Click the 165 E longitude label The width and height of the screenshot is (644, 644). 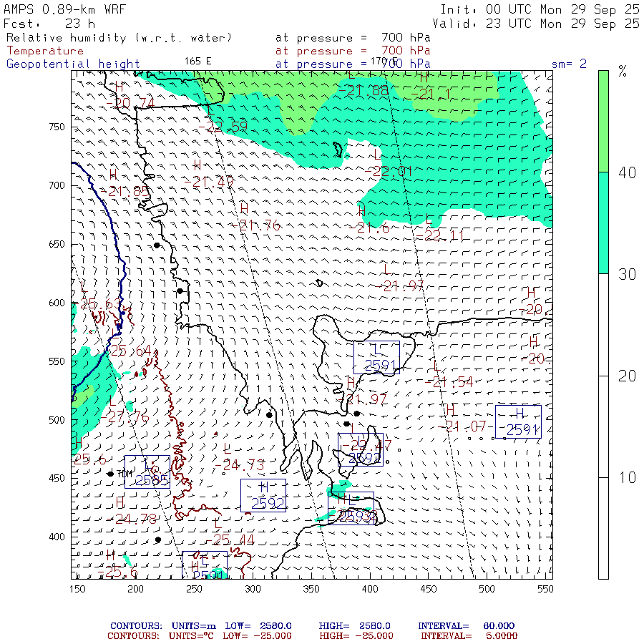(x=198, y=61)
